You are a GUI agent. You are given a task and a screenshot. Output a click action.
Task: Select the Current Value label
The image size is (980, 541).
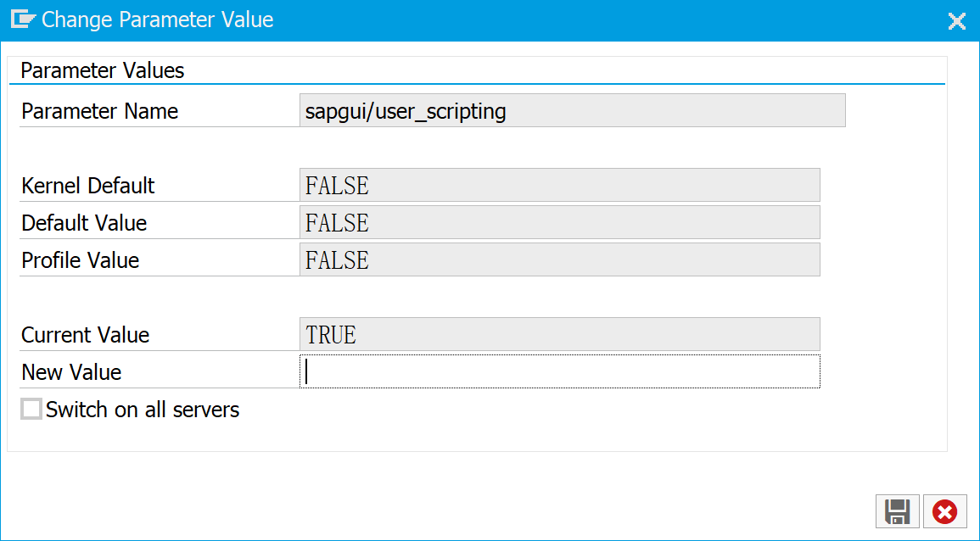pos(85,335)
